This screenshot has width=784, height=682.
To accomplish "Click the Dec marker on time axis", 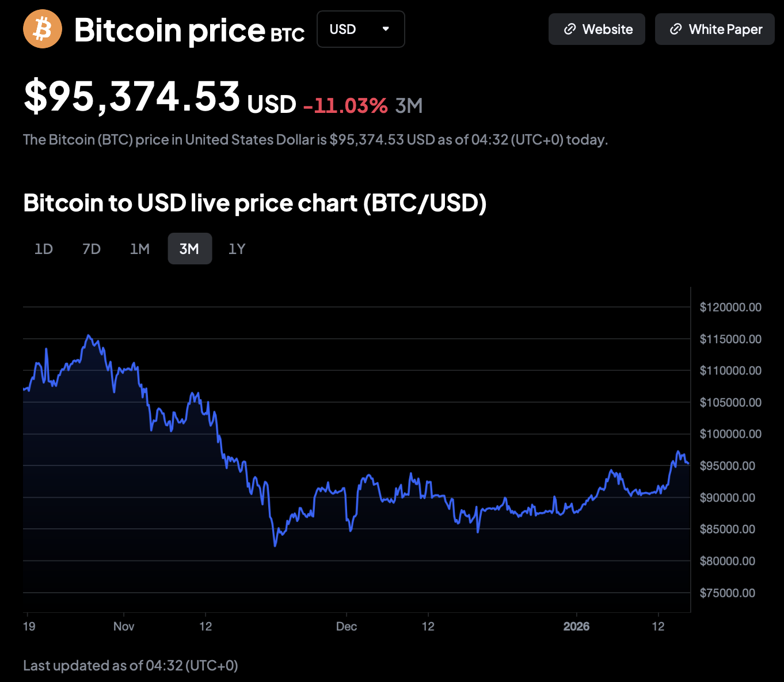I will pyautogui.click(x=347, y=626).
